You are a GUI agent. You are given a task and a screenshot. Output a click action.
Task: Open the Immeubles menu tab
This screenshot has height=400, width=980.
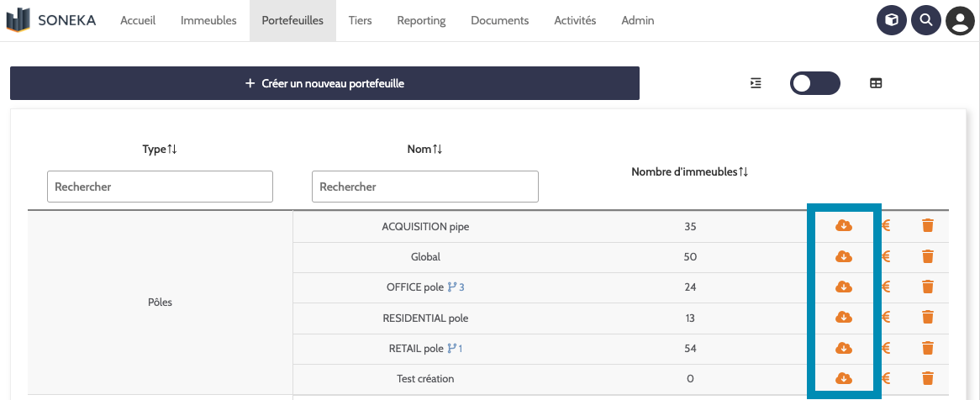click(x=208, y=20)
